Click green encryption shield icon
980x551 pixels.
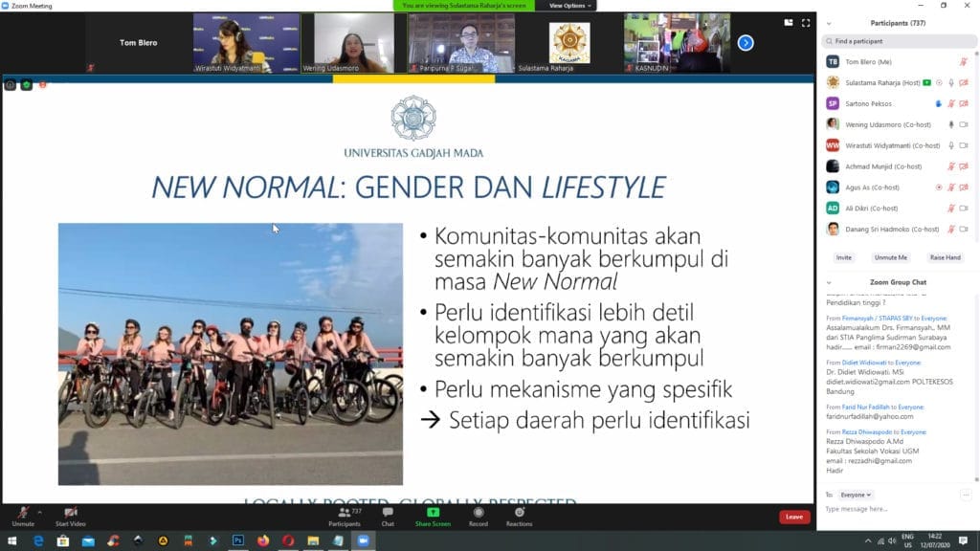(26, 85)
